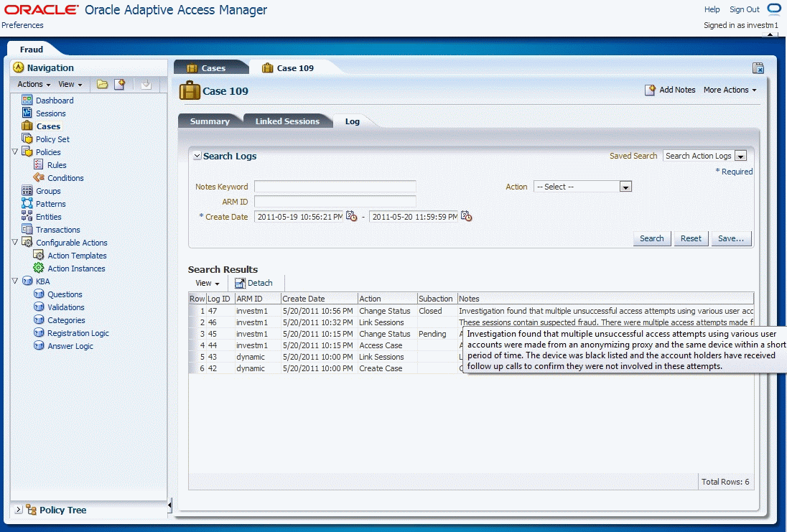Viewport: 787px width, 532px height.
Task: Open the Actions menu in the Navigation pane
Action: (x=32, y=84)
